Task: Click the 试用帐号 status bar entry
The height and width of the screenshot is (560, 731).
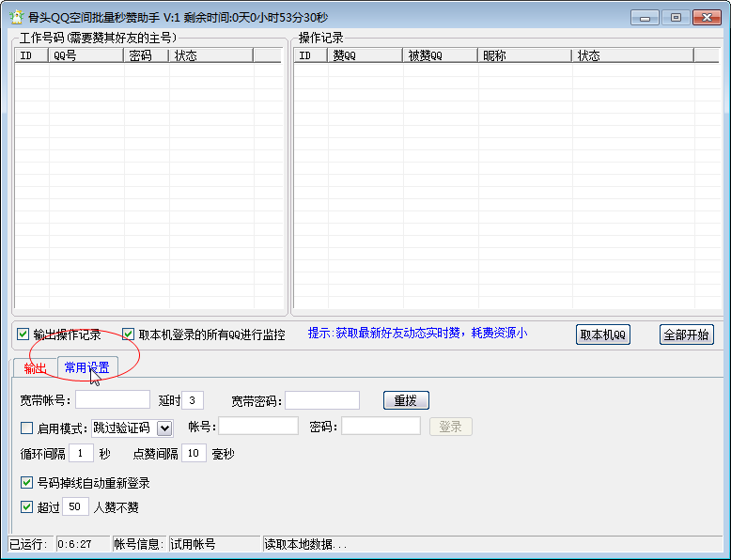Action: click(214, 544)
